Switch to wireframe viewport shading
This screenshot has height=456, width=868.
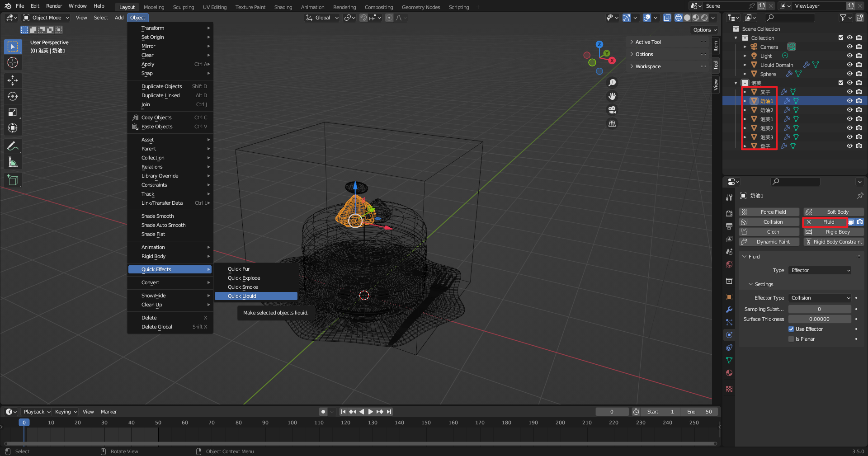pyautogui.click(x=679, y=18)
